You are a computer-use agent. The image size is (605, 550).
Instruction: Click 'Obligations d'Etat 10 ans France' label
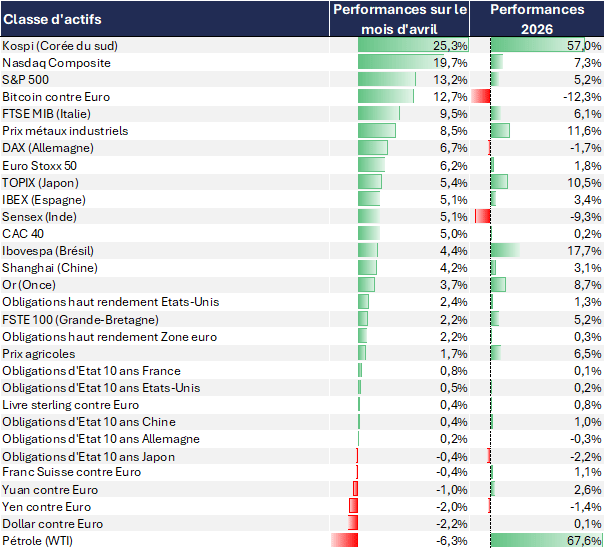91,371
